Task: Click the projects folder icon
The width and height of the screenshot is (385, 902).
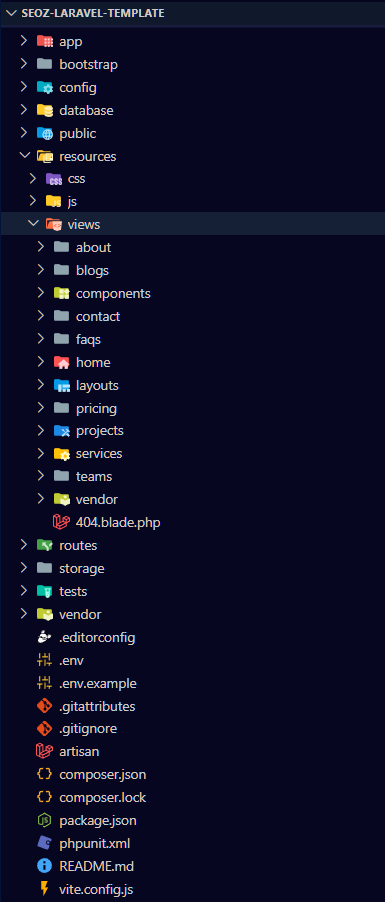Action: tap(62, 431)
